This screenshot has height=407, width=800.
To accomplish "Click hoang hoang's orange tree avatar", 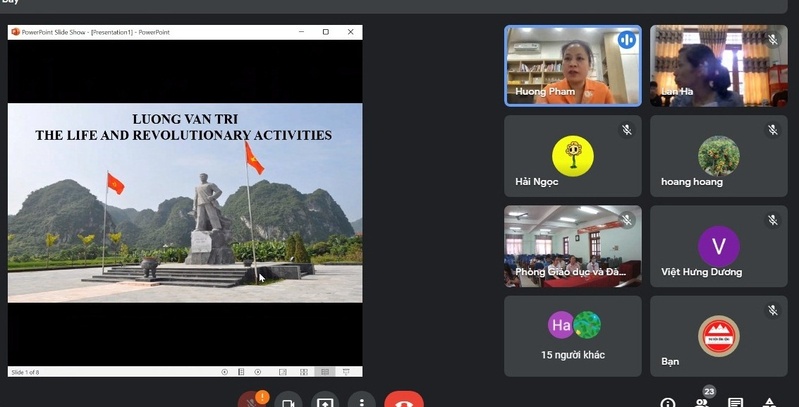I will [719, 156].
